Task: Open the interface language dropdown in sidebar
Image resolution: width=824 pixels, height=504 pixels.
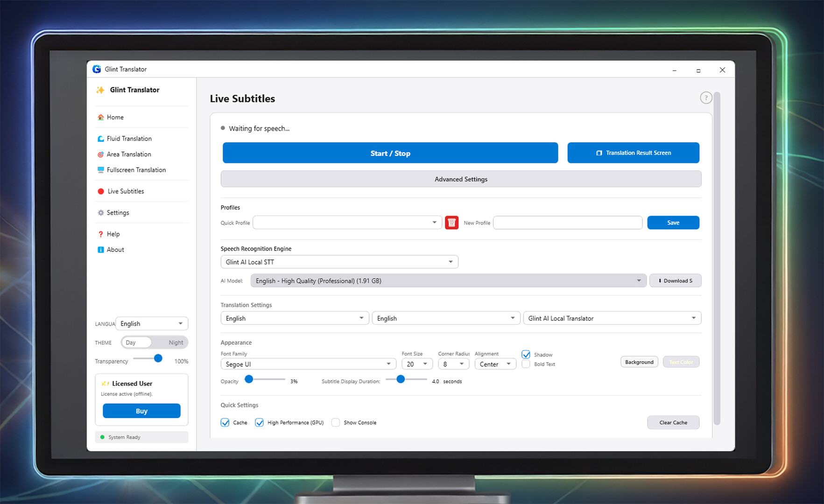Action: 152,323
